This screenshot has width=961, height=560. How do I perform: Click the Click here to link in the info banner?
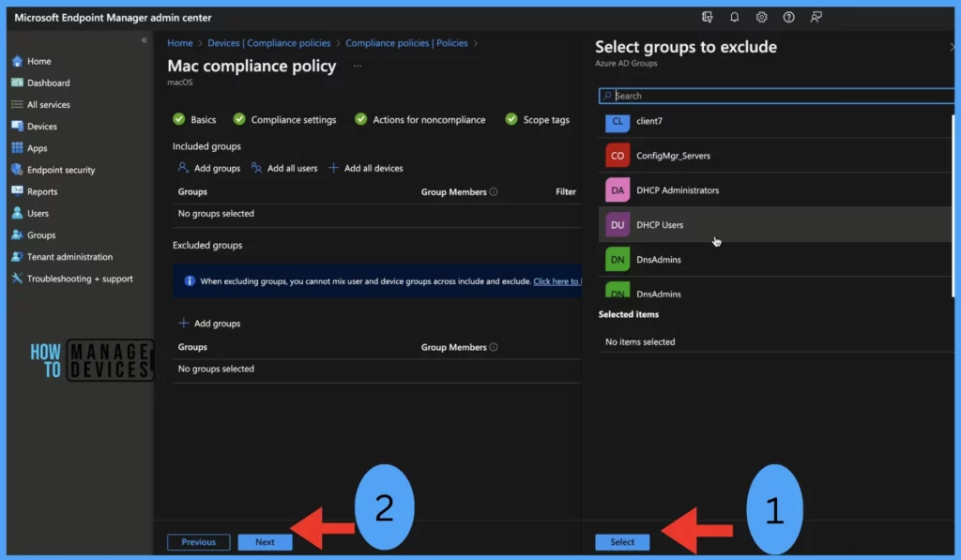(556, 281)
